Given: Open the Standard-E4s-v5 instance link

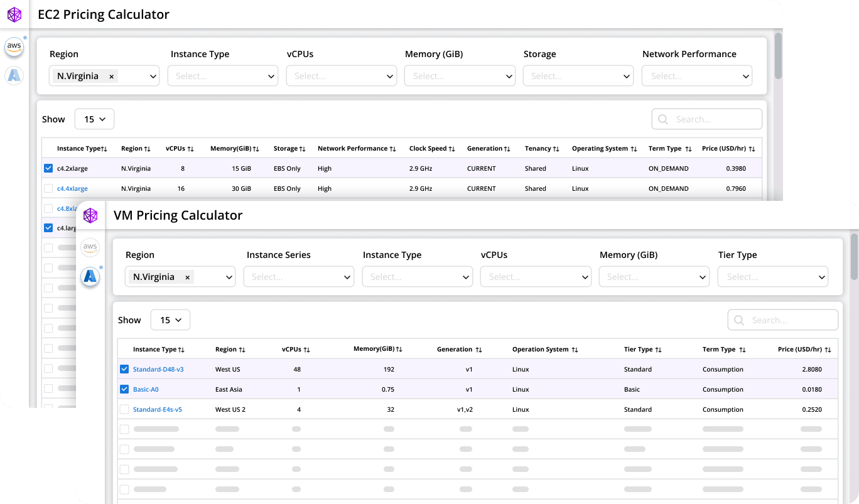Looking at the screenshot, I should 158,409.
